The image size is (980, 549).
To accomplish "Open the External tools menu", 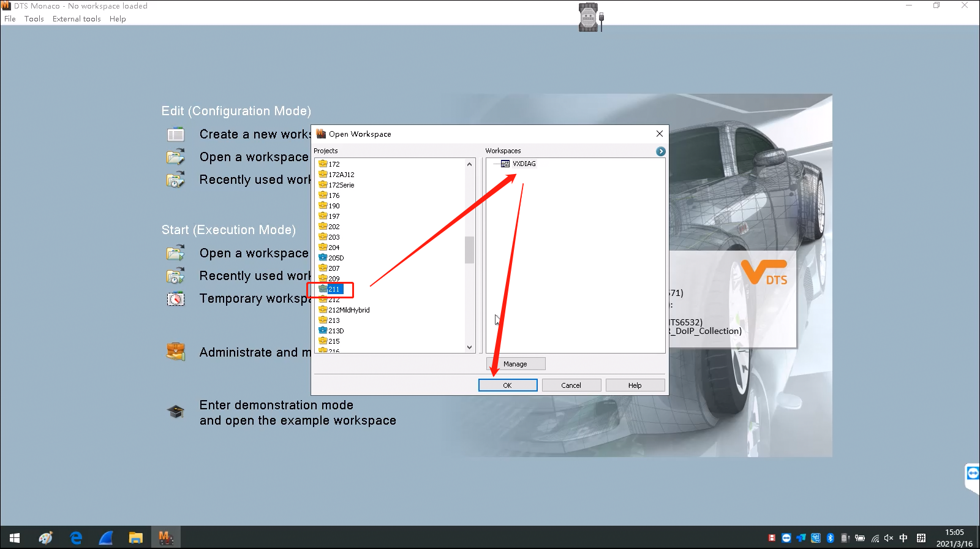I will tap(77, 19).
